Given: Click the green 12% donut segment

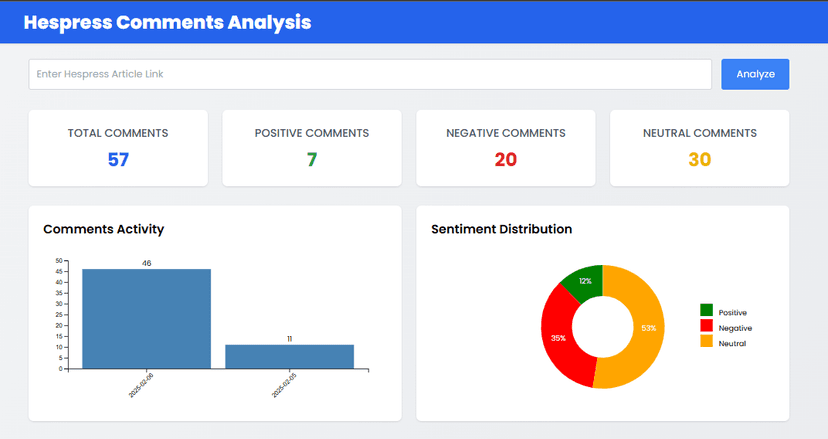Looking at the screenshot, I should [585, 281].
